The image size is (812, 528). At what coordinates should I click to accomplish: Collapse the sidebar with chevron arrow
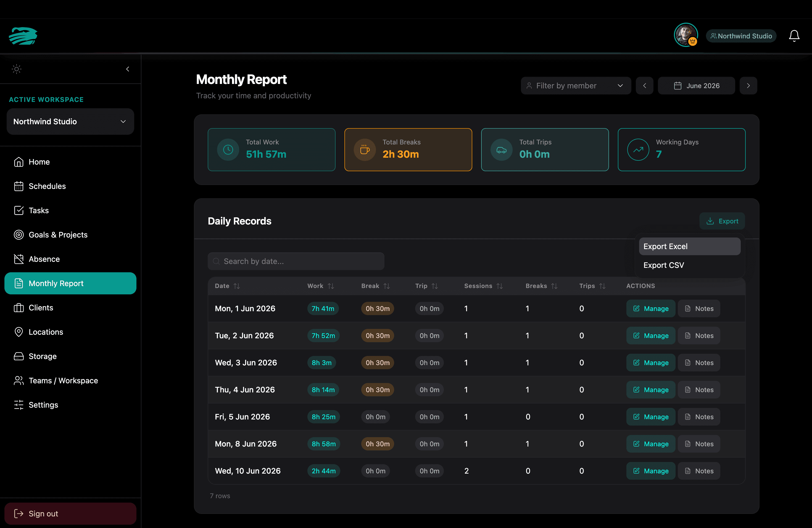tap(128, 69)
